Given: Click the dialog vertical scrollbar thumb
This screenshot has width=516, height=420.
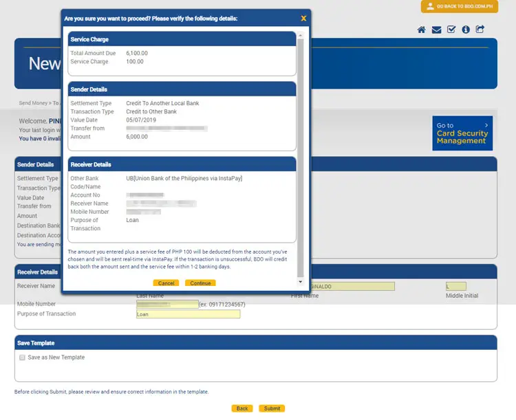Looking at the screenshot, I should tap(300, 158).
